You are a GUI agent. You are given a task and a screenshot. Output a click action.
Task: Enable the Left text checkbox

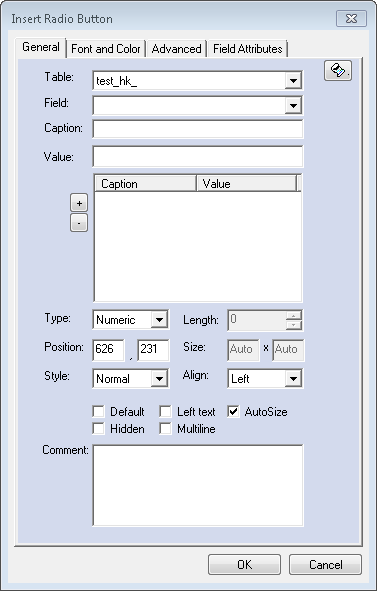[x=165, y=412]
